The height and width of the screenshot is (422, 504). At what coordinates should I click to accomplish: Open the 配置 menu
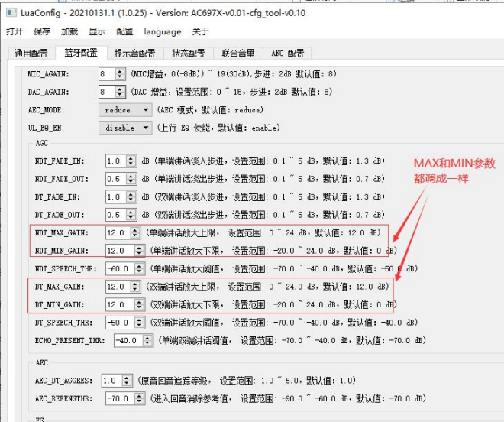(x=124, y=31)
